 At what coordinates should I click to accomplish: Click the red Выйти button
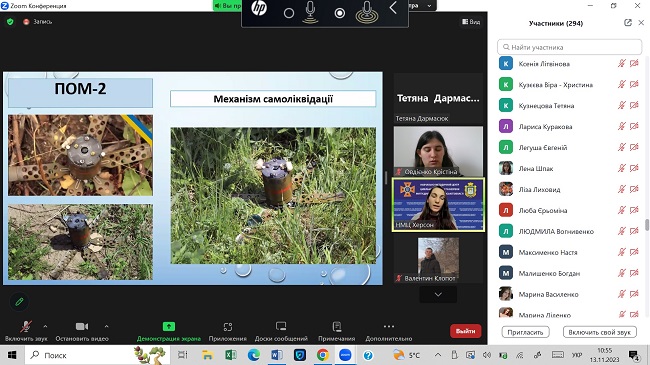[466, 331]
